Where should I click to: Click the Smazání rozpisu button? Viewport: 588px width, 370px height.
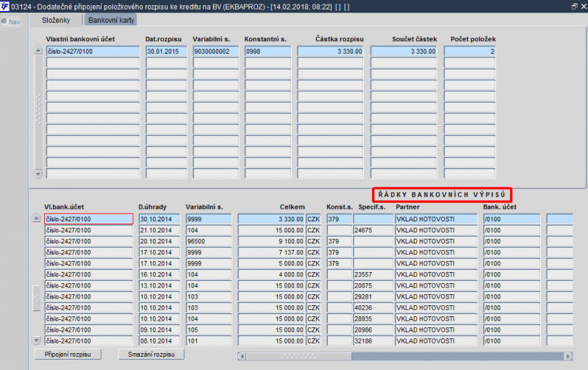click(151, 355)
